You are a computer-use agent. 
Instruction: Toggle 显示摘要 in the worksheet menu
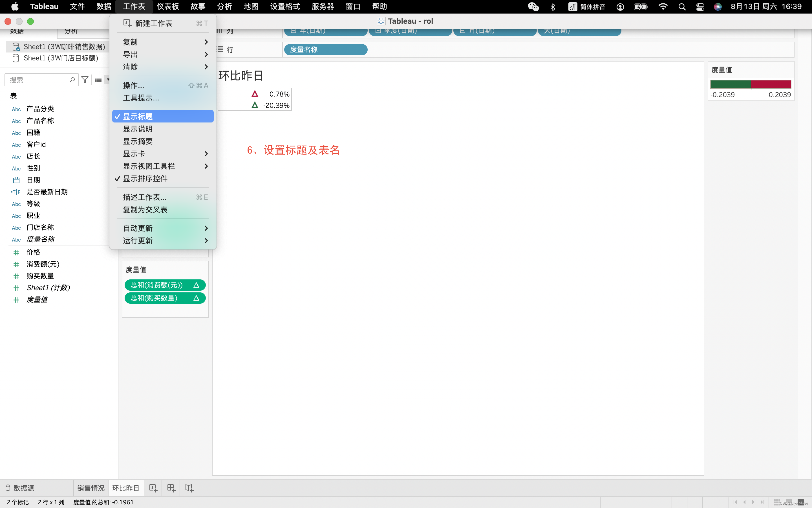click(163, 141)
